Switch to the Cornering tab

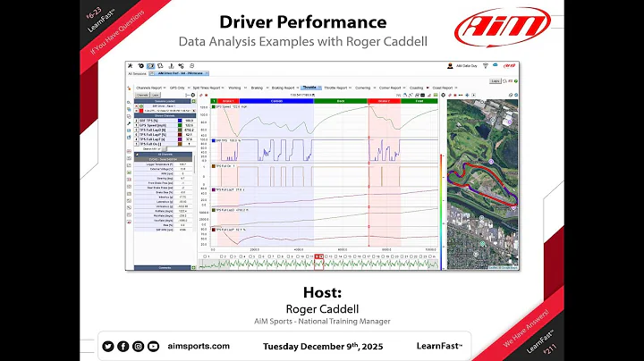[x=362, y=88]
